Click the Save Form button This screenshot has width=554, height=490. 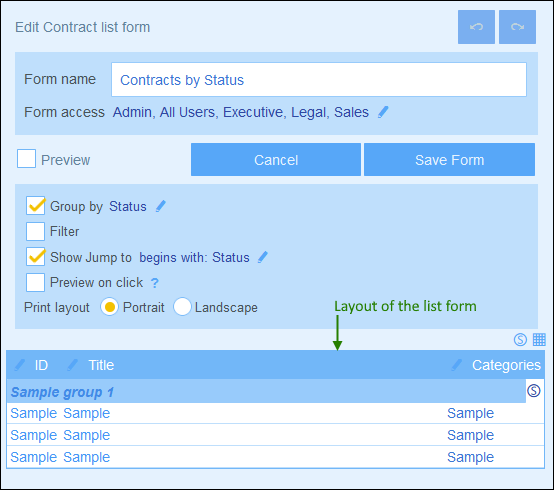[x=449, y=160]
